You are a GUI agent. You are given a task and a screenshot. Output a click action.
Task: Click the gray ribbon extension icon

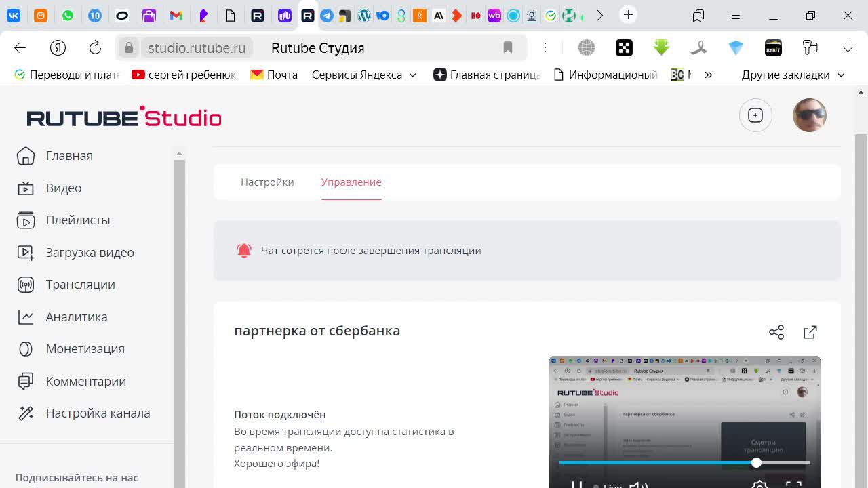click(698, 47)
